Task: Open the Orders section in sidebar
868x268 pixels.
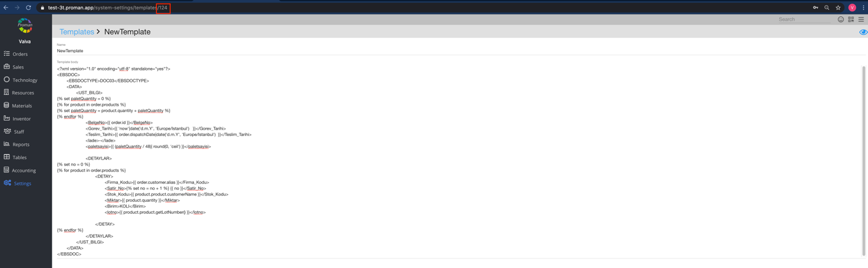Action: click(20, 54)
